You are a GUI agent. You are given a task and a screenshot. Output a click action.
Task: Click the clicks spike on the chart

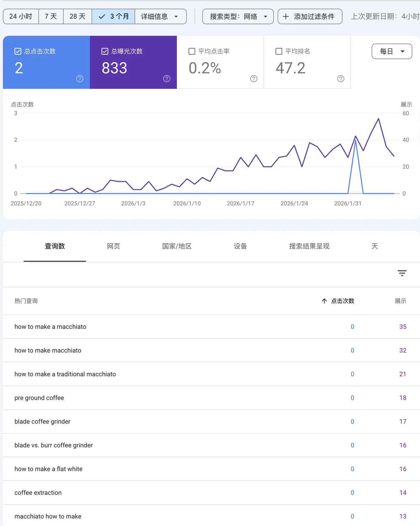pyautogui.click(x=356, y=140)
